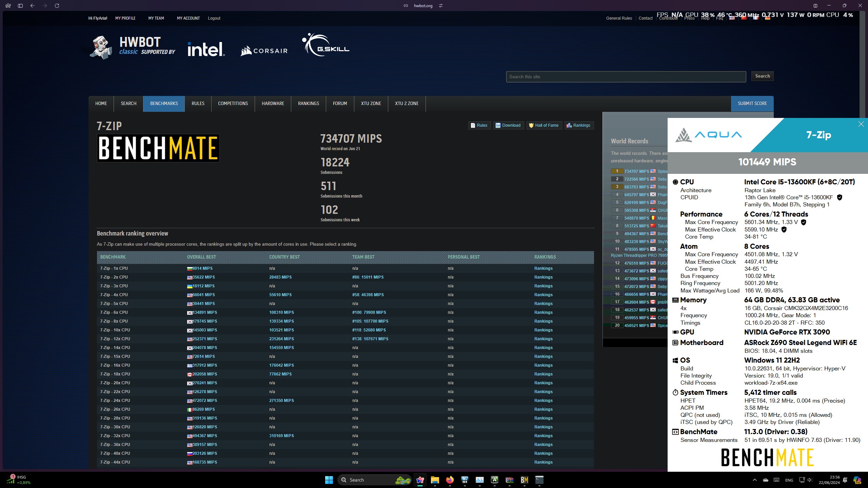Open MY PROFILE link
Image resolution: width=868 pixels, height=488 pixels.
[x=125, y=18]
